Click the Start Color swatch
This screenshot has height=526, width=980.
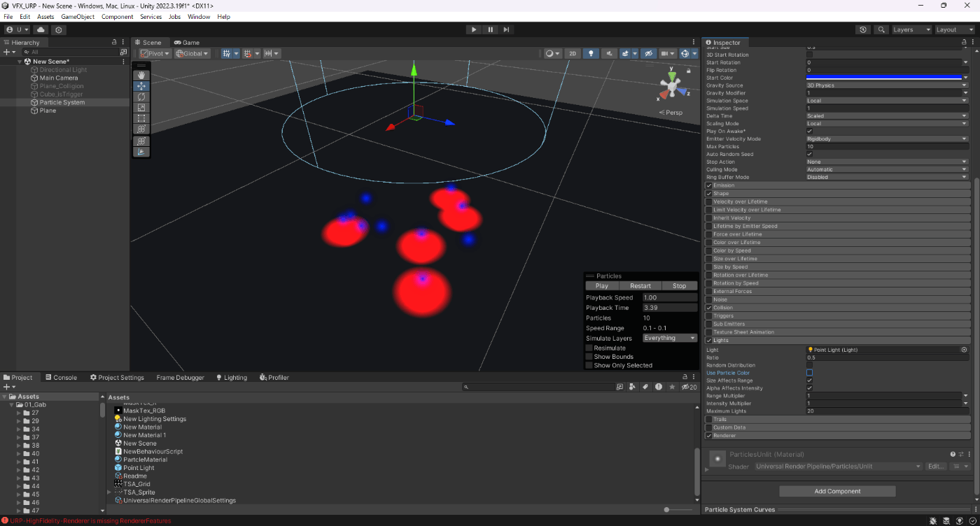(883, 78)
